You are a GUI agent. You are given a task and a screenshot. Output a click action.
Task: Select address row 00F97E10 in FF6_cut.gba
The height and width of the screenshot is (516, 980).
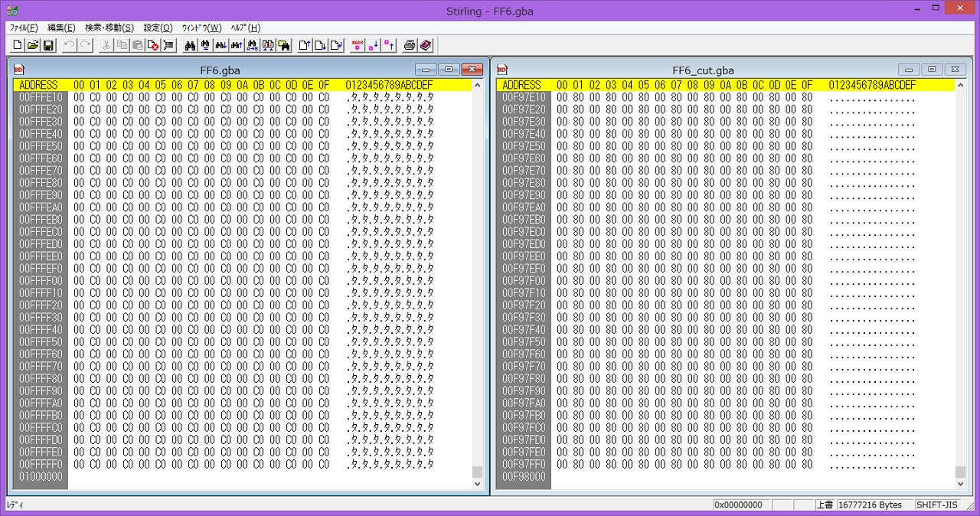click(524, 97)
